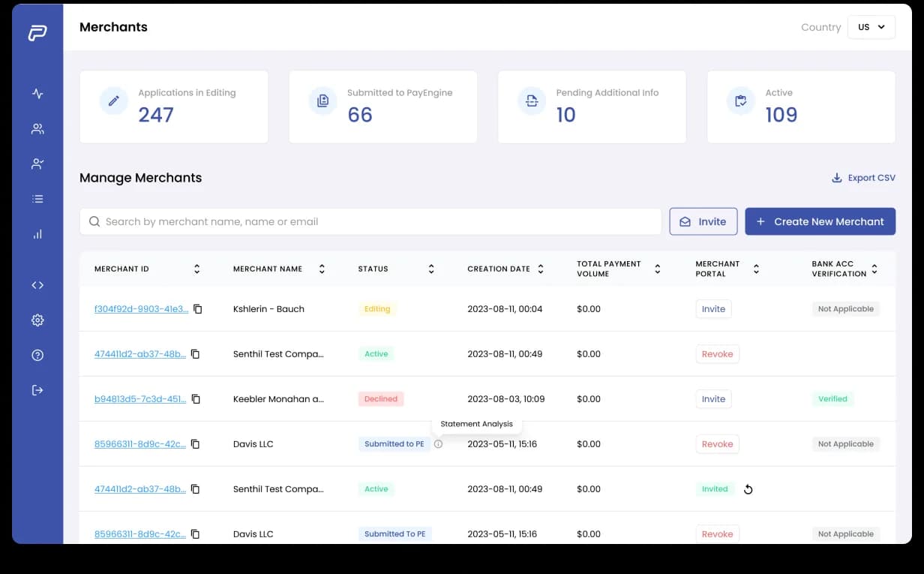Click the Active 109 card
The image size is (924, 574).
click(801, 107)
